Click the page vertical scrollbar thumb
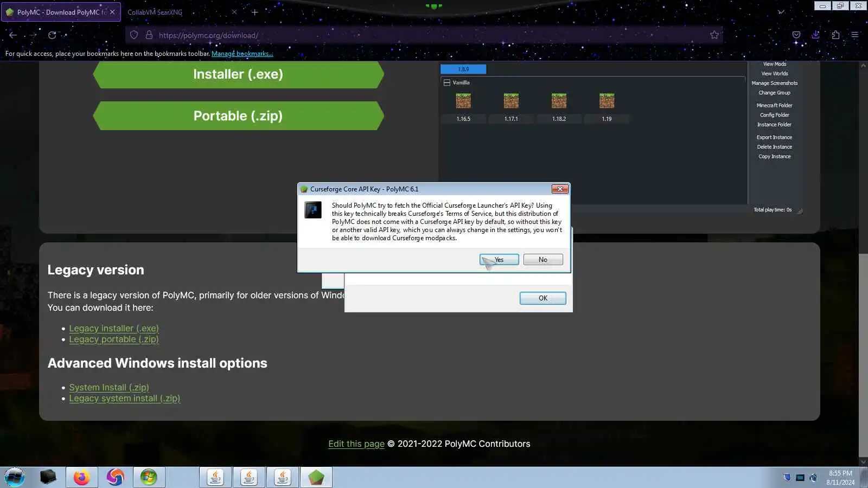868x488 pixels. click(864, 355)
